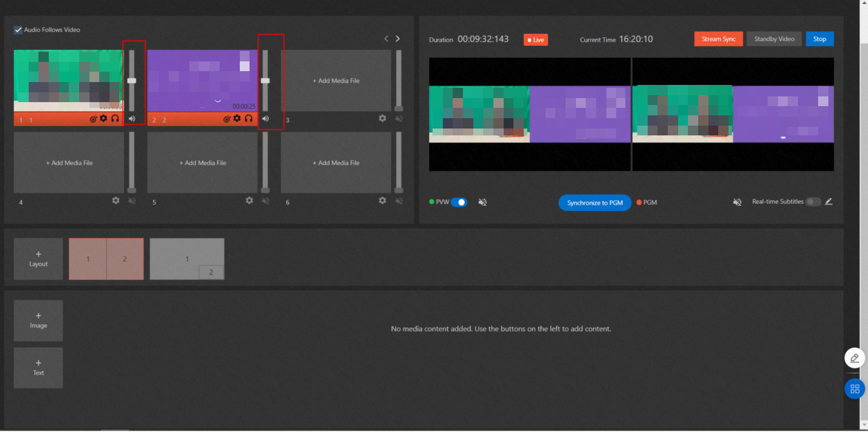The image size is (868, 432).
Task: Adjust volume slider of media slot 2
Action: coord(265,81)
